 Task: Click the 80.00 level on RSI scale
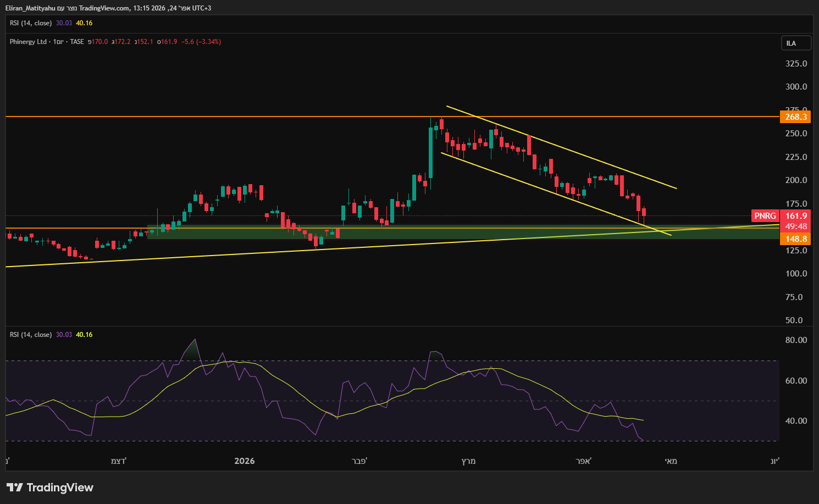(x=795, y=340)
